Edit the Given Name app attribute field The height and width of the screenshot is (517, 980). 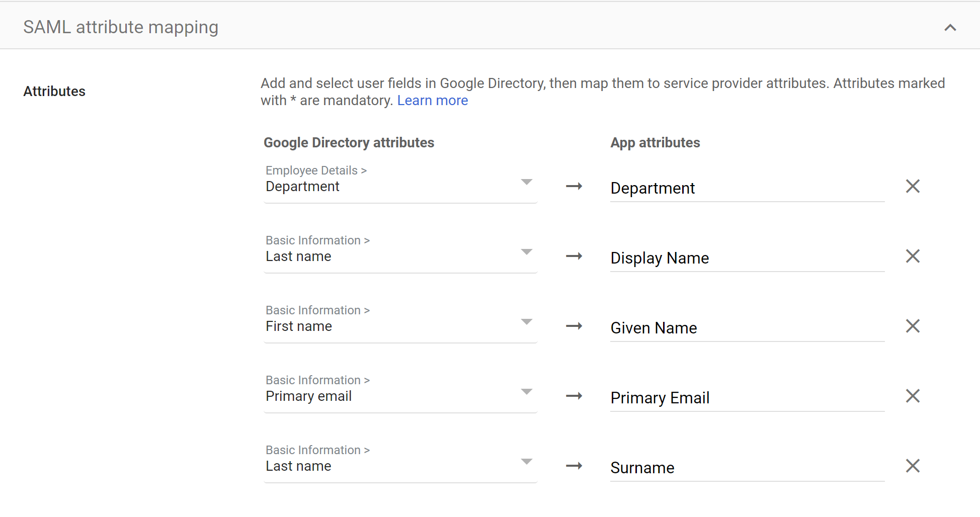click(747, 328)
